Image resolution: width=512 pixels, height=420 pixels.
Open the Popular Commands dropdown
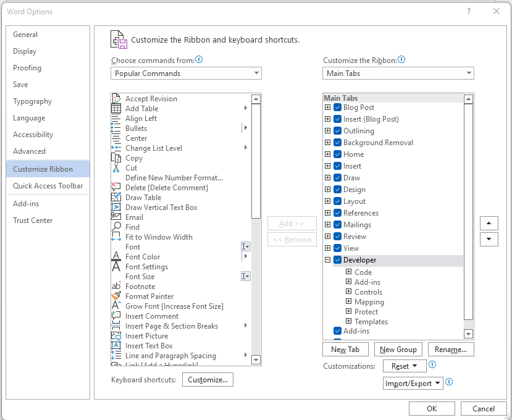click(186, 73)
